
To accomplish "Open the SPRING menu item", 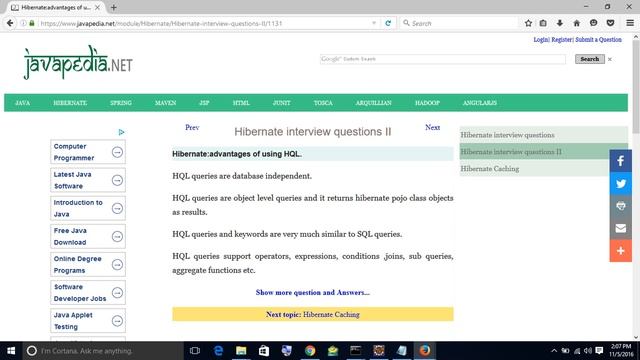I will pyautogui.click(x=121, y=103).
